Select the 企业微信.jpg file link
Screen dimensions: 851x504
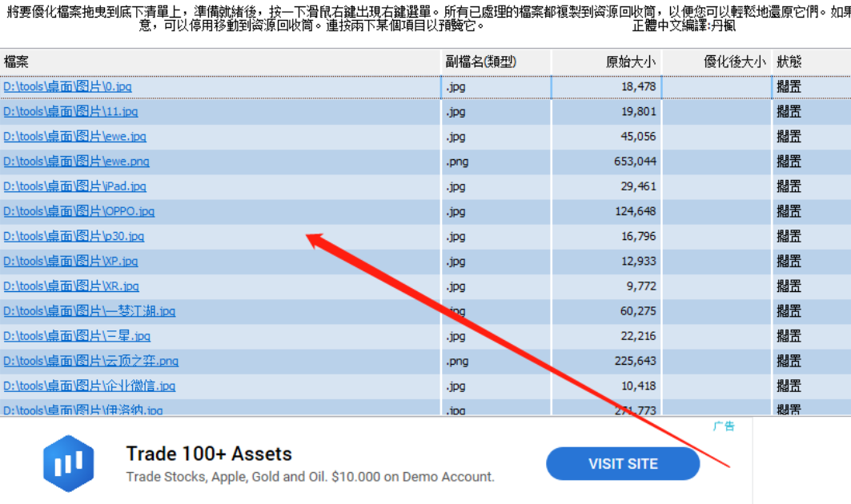click(x=89, y=386)
